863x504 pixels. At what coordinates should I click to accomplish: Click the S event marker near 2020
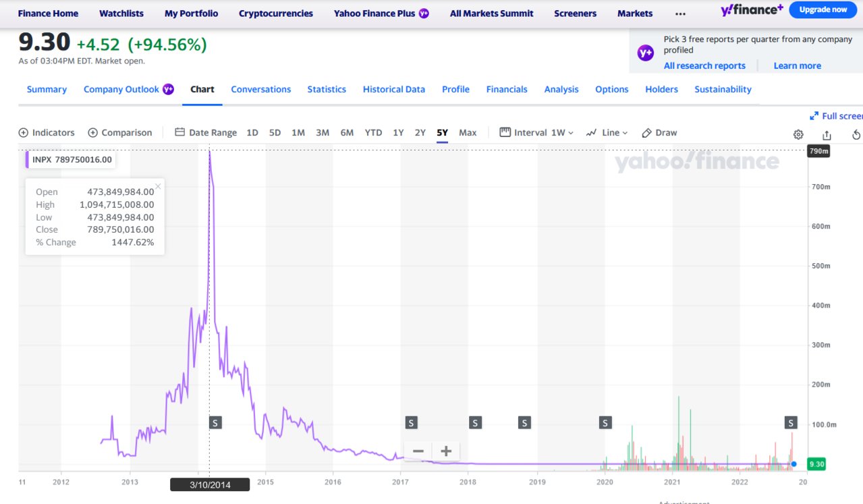(605, 423)
